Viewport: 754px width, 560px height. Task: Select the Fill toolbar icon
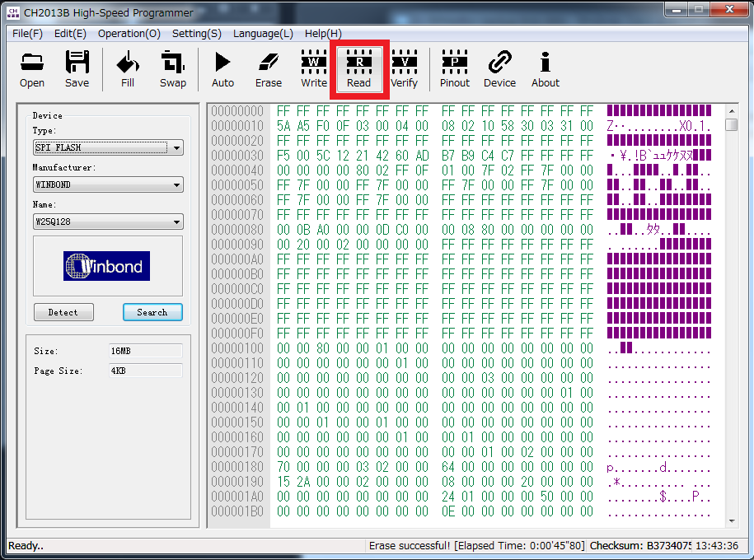coord(128,69)
